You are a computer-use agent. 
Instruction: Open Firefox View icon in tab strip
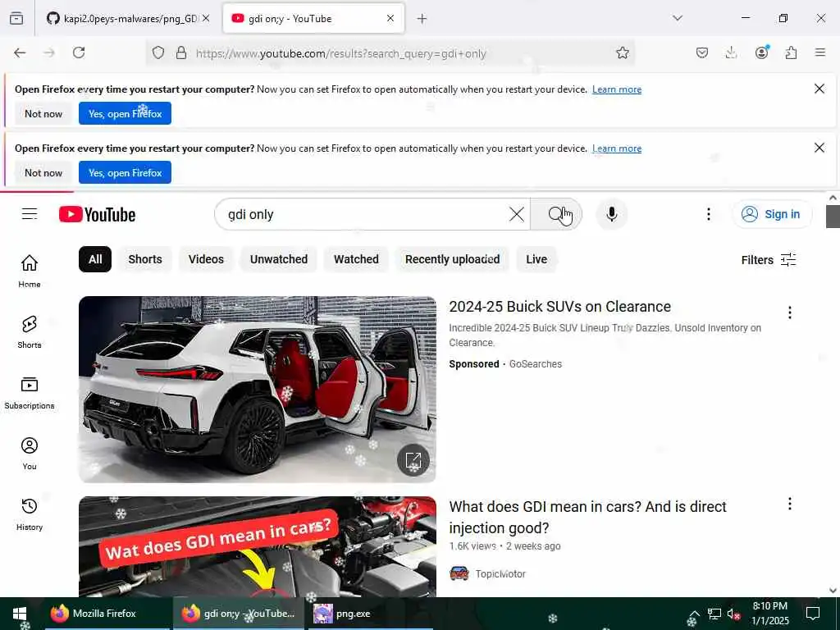tap(16, 19)
